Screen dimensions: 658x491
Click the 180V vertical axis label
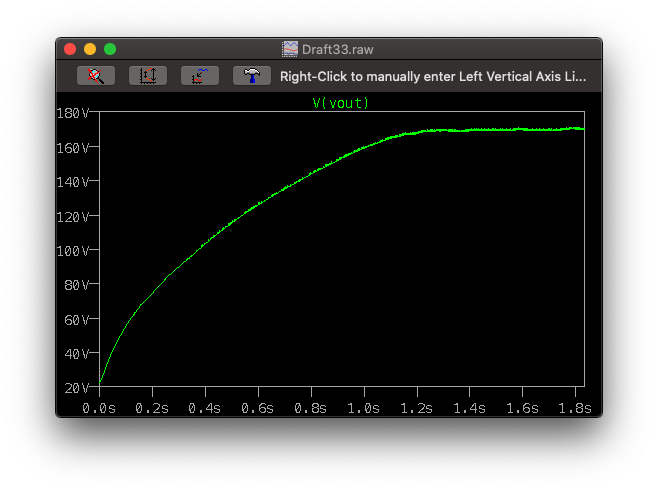tap(73, 113)
